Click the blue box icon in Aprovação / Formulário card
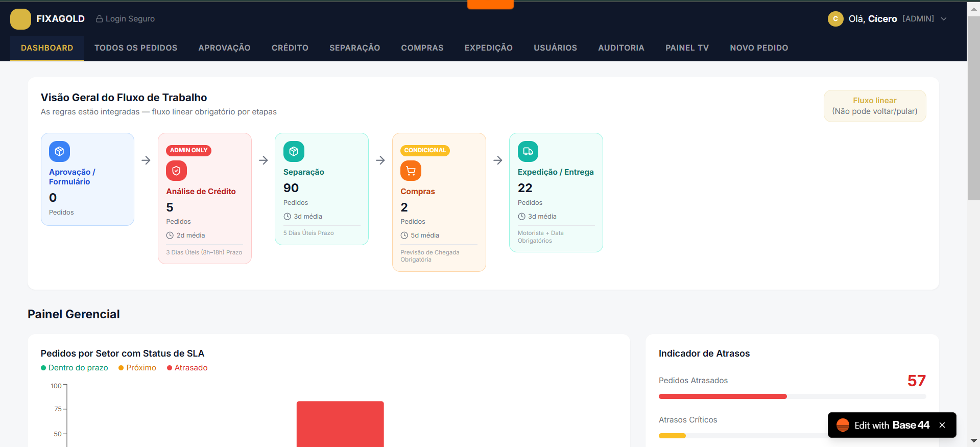This screenshot has width=980, height=447. pyautogui.click(x=59, y=151)
